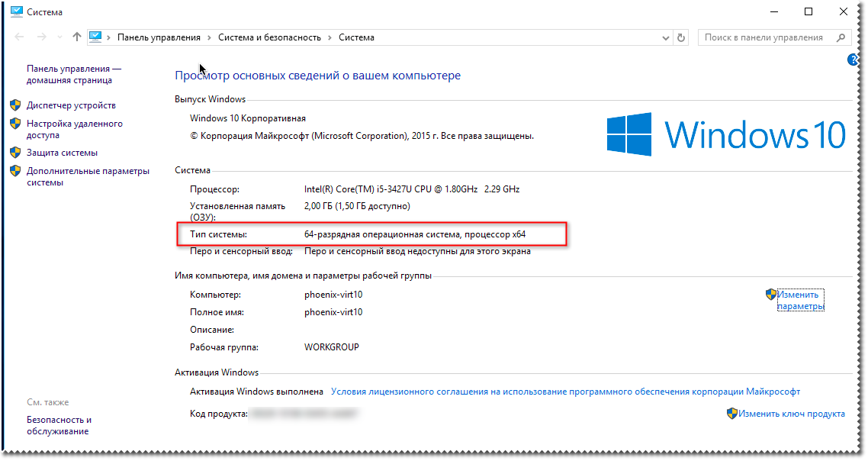Click the workgroup value WORKGROUP
The width and height of the screenshot is (868, 461).
point(332,347)
